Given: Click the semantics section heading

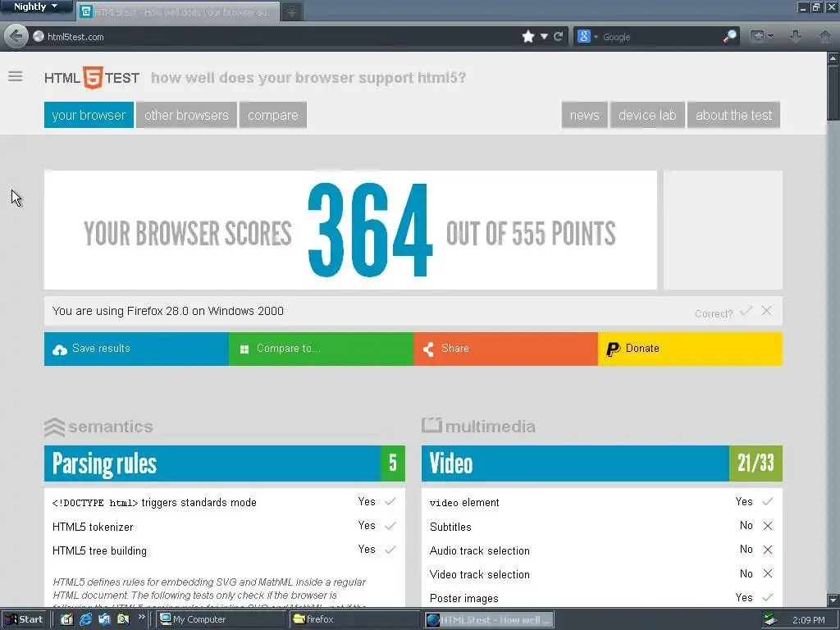Looking at the screenshot, I should point(98,427).
